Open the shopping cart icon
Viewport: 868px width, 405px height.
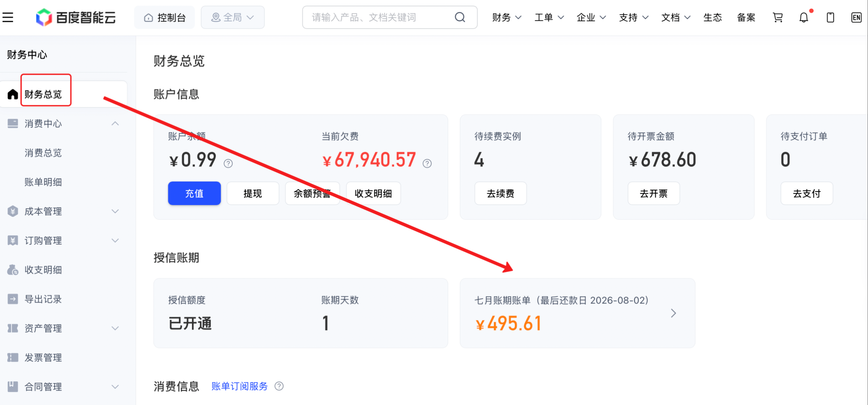pyautogui.click(x=778, y=17)
